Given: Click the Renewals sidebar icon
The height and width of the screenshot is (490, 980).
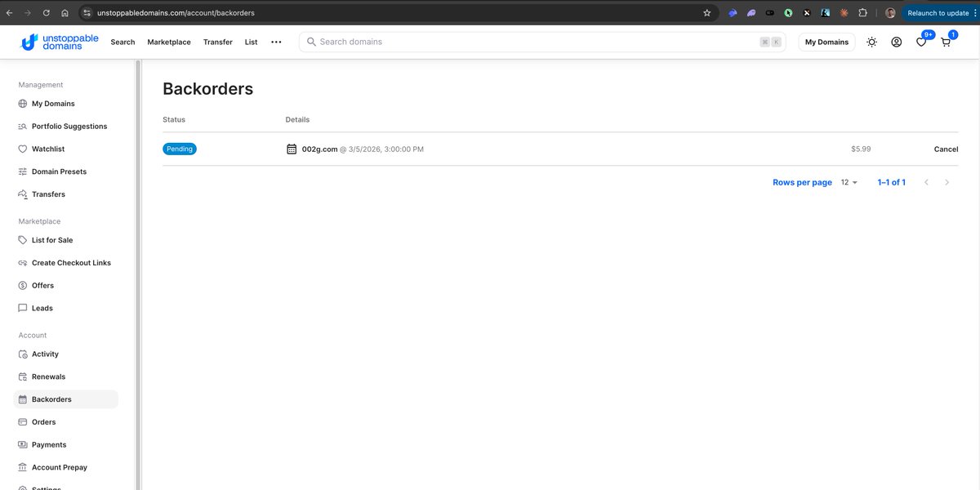Looking at the screenshot, I should tap(23, 376).
